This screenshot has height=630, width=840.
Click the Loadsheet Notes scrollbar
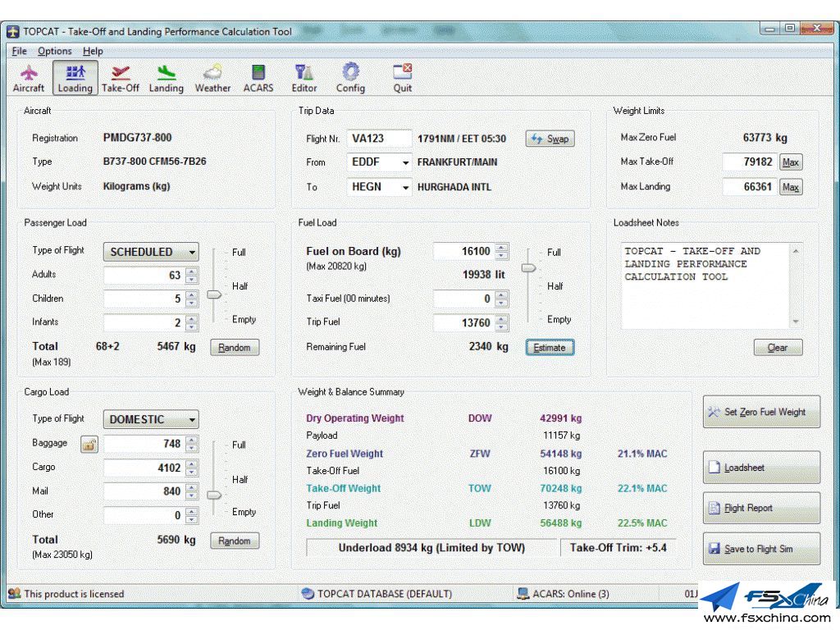tap(796, 286)
